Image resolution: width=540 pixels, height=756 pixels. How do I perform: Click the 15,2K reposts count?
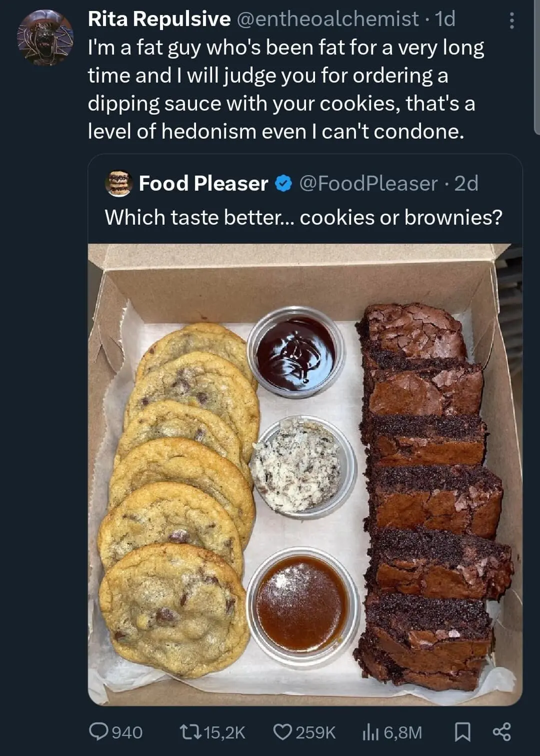pyautogui.click(x=224, y=732)
